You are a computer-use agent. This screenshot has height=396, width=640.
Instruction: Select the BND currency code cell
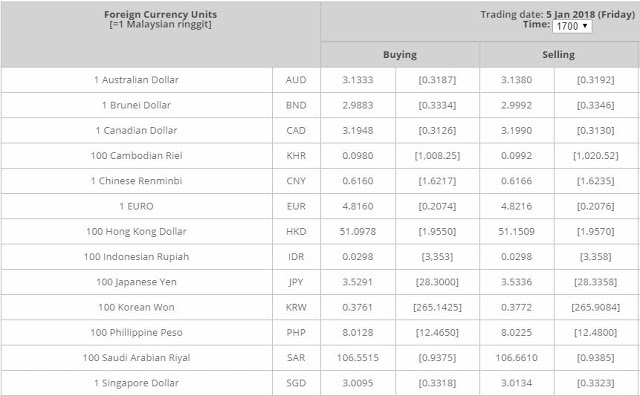[x=296, y=105]
